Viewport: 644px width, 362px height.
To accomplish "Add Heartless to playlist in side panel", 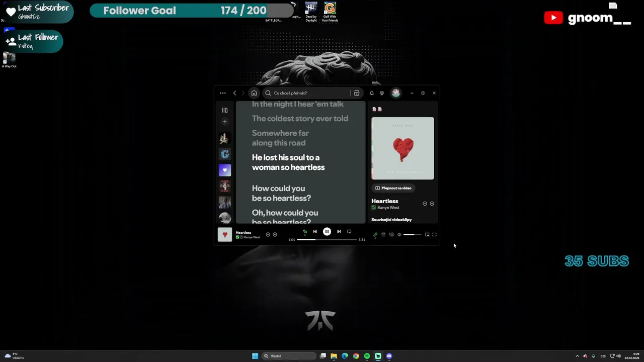I will click(x=432, y=204).
